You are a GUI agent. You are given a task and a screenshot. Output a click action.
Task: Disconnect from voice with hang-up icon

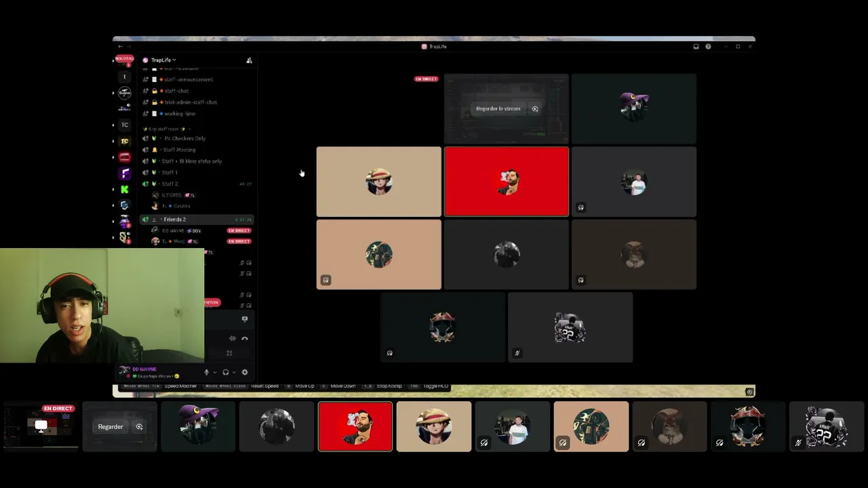coord(245,338)
